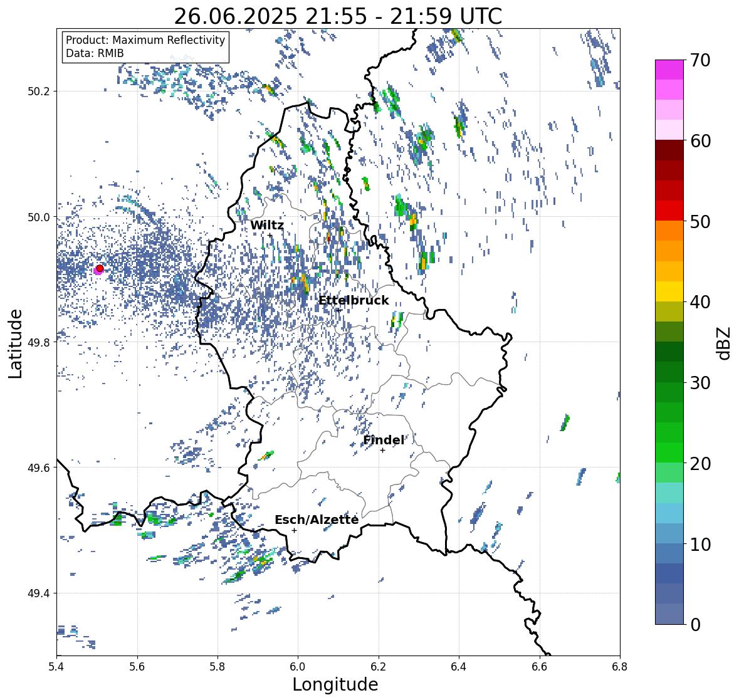Click the yellow color band near 40 dBZ
The height and width of the screenshot is (700, 739).
point(669,291)
